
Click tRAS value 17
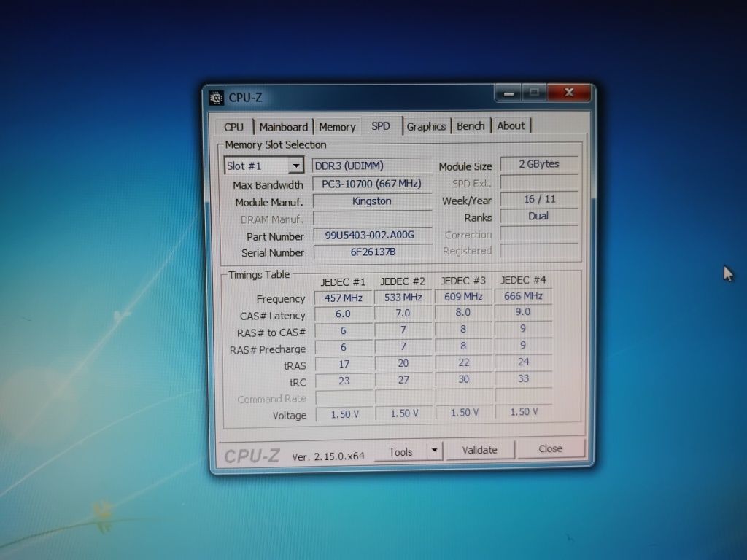pos(344,365)
